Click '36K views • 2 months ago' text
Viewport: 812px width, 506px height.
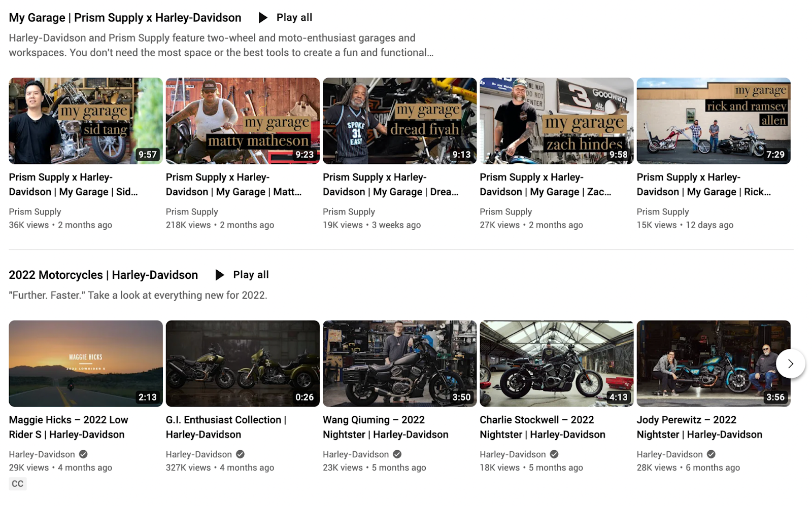pos(60,225)
